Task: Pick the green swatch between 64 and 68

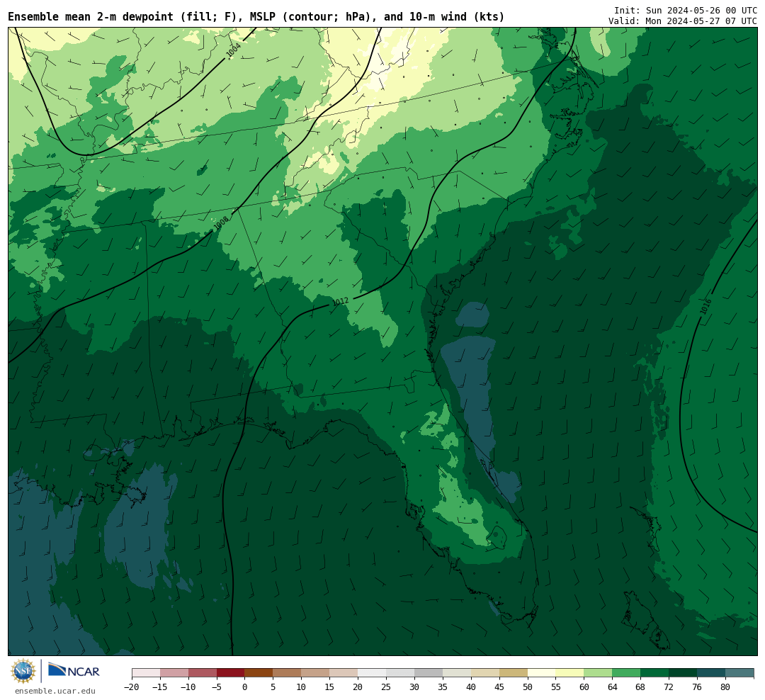Action: click(x=626, y=672)
